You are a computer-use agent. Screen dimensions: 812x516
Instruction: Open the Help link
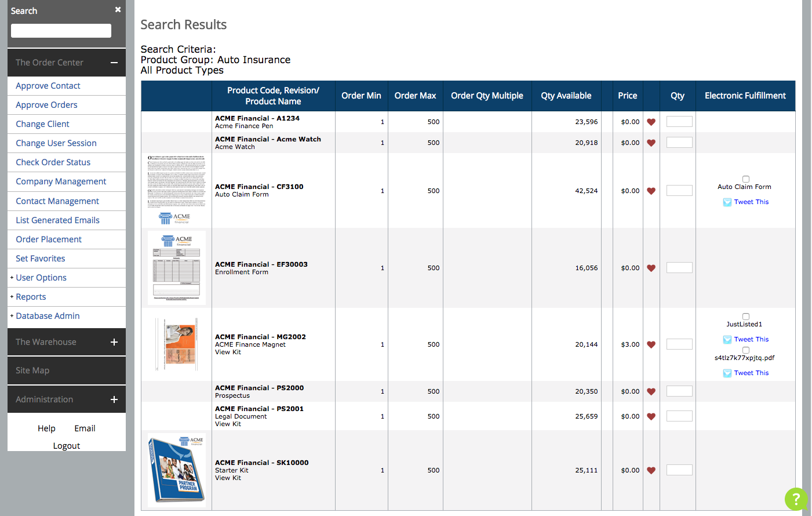[47, 428]
